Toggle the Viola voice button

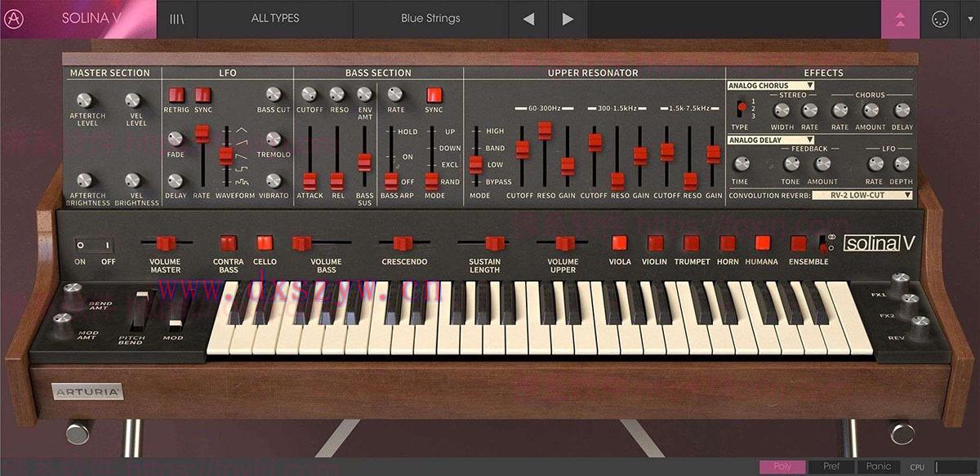[x=620, y=242]
